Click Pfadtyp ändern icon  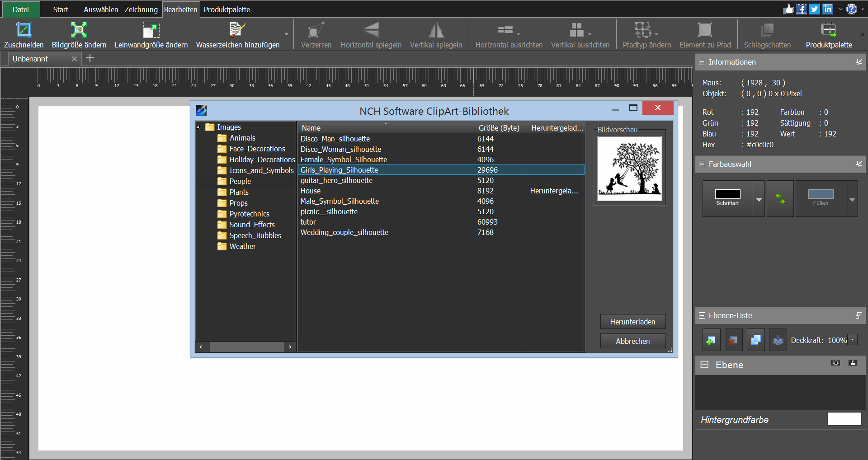pos(643,30)
